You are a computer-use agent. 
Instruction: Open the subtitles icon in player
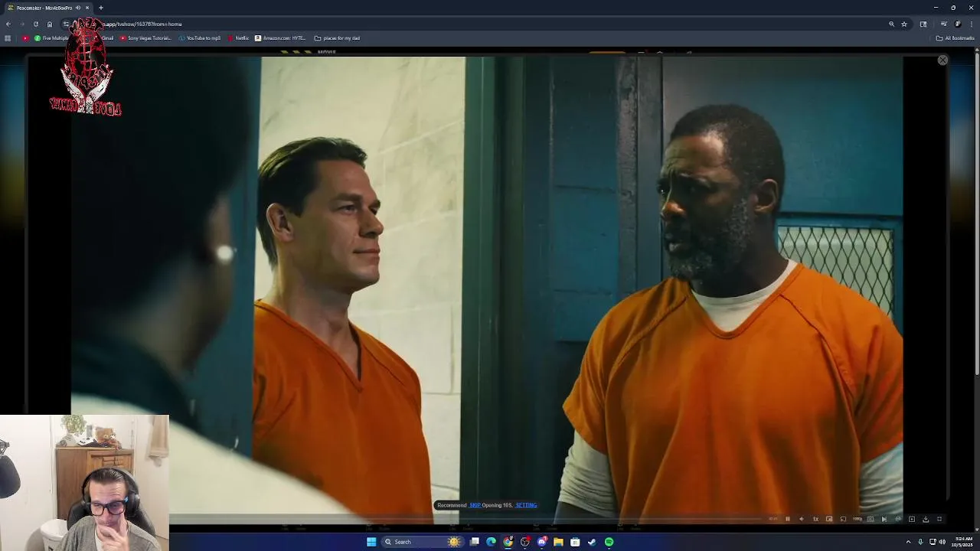coord(871,519)
